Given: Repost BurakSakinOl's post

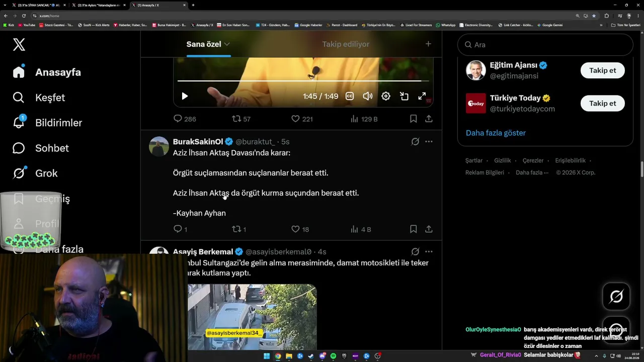Looking at the screenshot, I should tap(239, 229).
